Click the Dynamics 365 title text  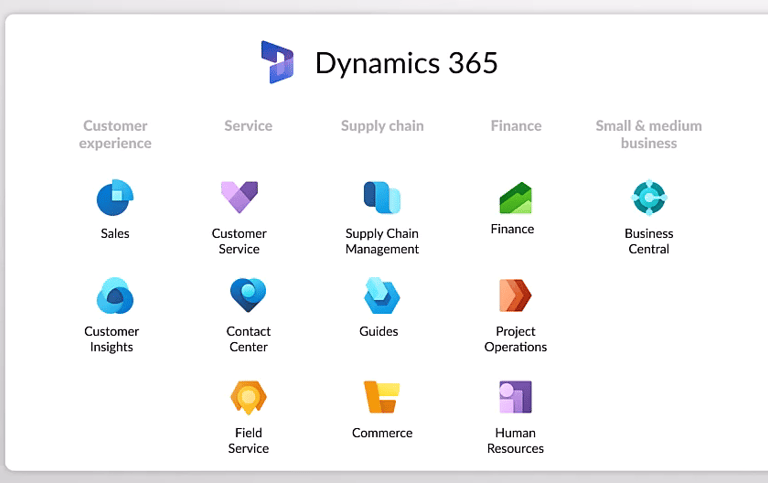[407, 63]
